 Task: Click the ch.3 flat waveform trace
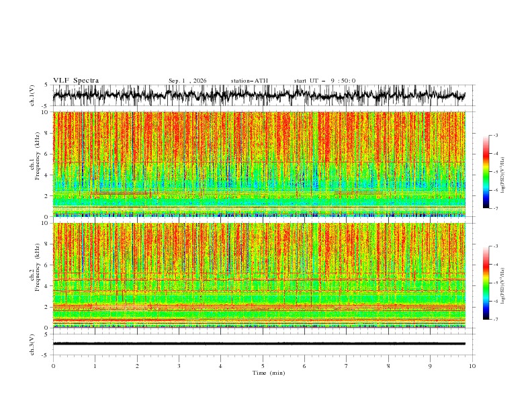tap(259, 344)
